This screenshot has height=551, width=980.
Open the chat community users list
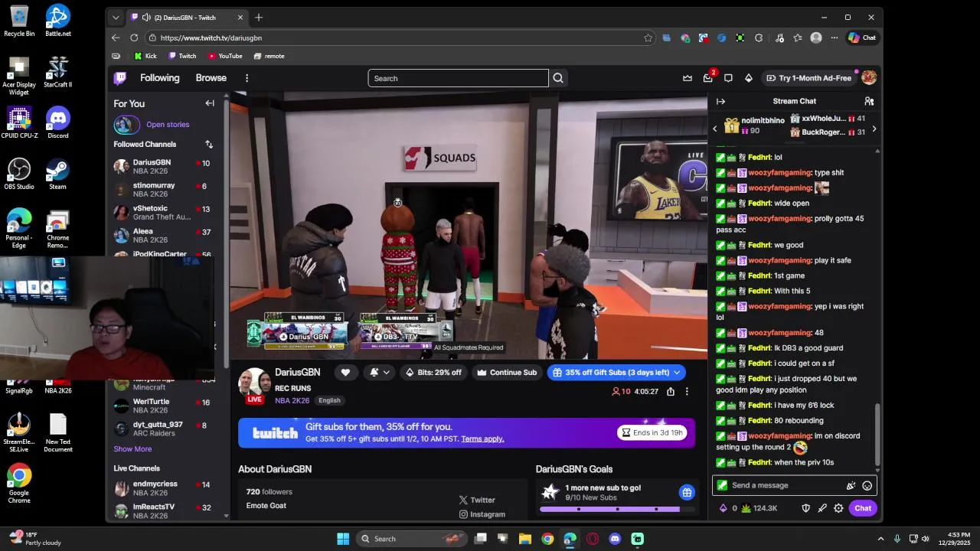coord(869,101)
